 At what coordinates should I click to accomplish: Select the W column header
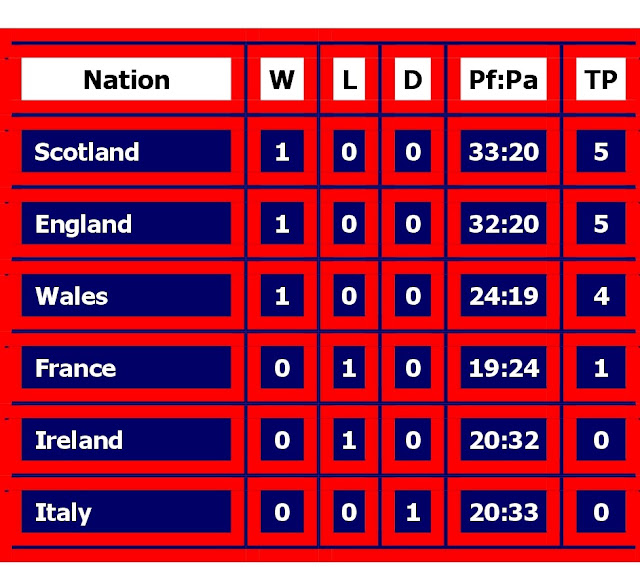point(282,79)
